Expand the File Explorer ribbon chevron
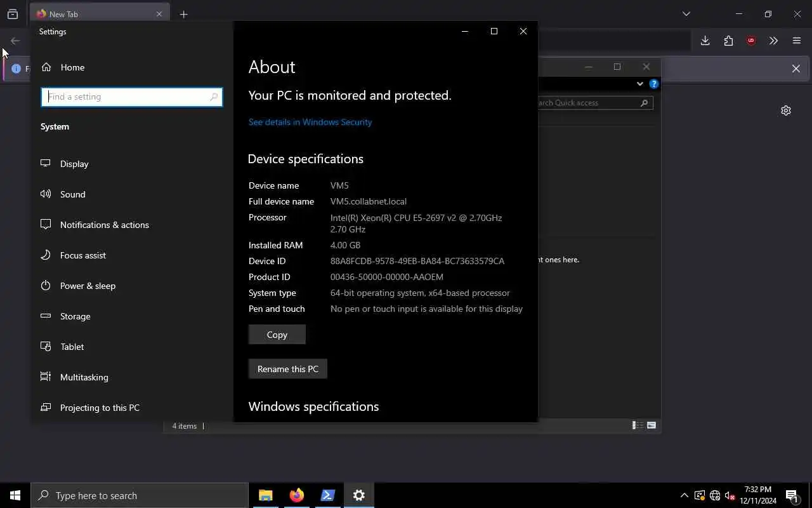Screen dimensions: 812x508 [639, 84]
